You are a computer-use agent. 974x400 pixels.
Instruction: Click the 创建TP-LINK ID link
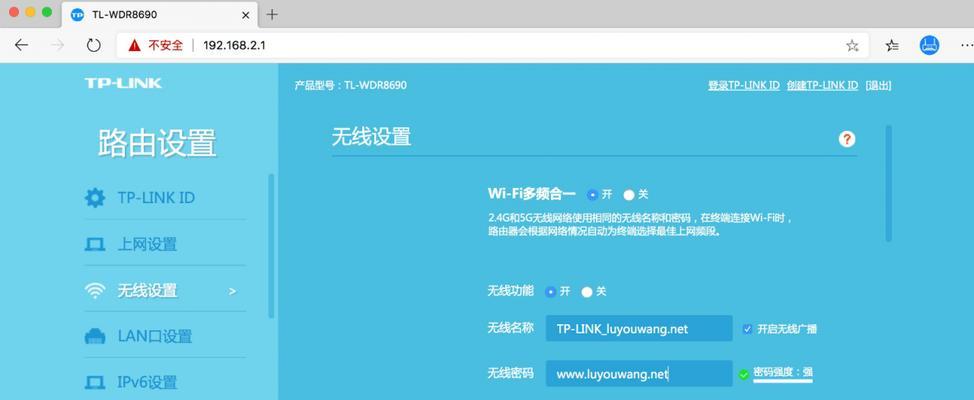822,86
